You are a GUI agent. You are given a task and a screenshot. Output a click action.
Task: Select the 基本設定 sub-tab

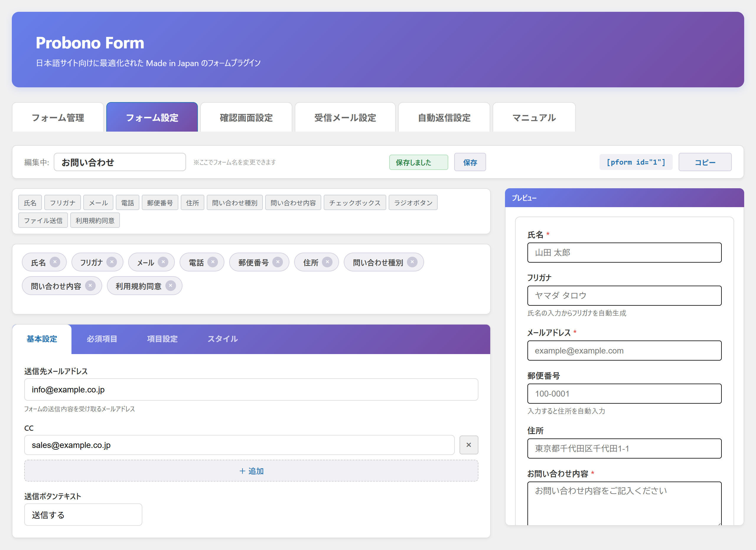click(42, 339)
